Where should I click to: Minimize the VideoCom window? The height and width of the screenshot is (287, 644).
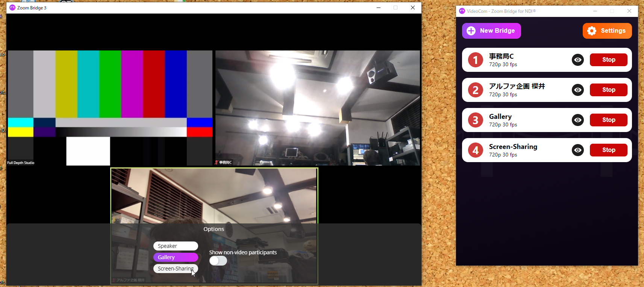(595, 11)
